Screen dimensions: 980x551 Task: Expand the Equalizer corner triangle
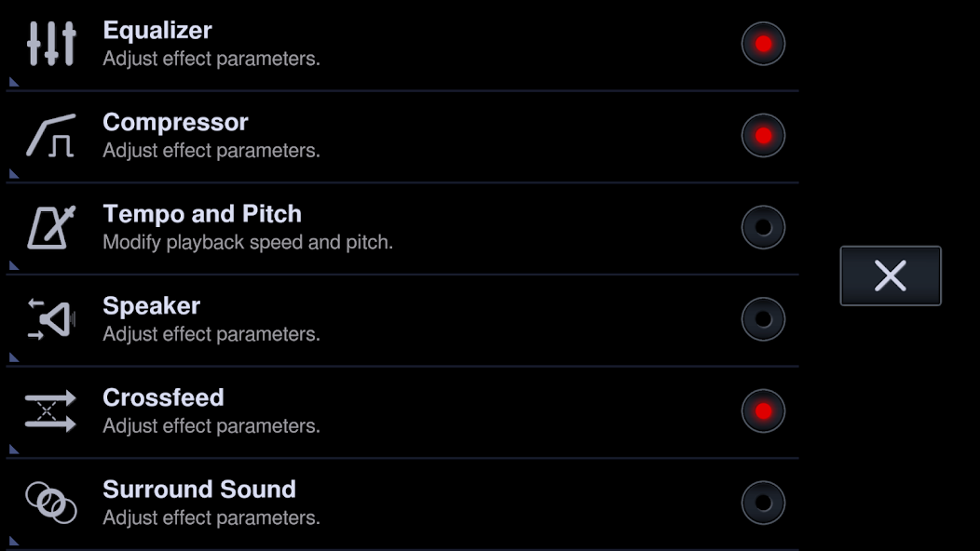coord(13,82)
